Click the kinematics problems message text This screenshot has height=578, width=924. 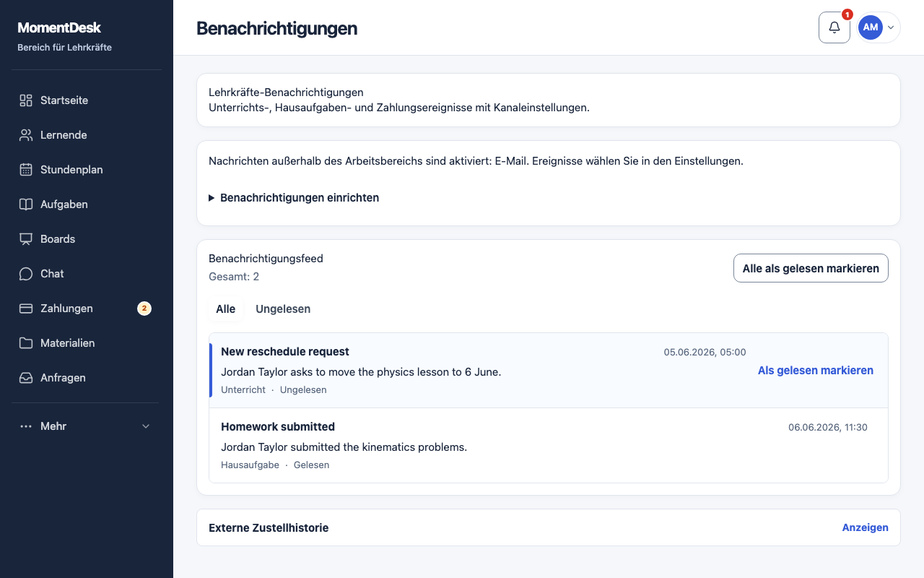[344, 447]
